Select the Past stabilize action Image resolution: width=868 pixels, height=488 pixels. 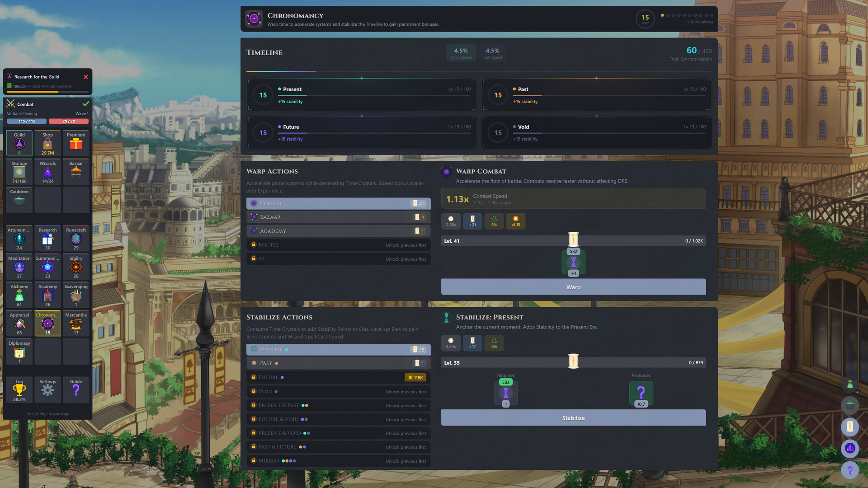[x=338, y=363]
